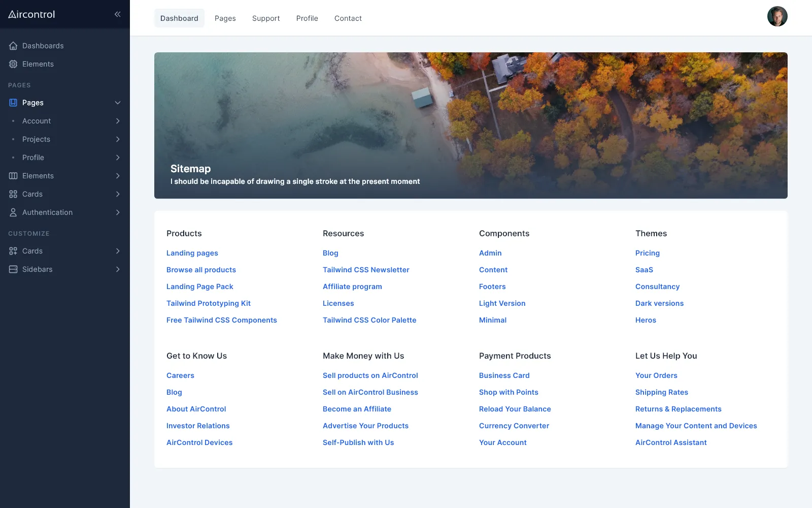Viewport: 812px width, 508px height.
Task: Click the Sitemap hero banner image
Action: pyautogui.click(x=471, y=125)
